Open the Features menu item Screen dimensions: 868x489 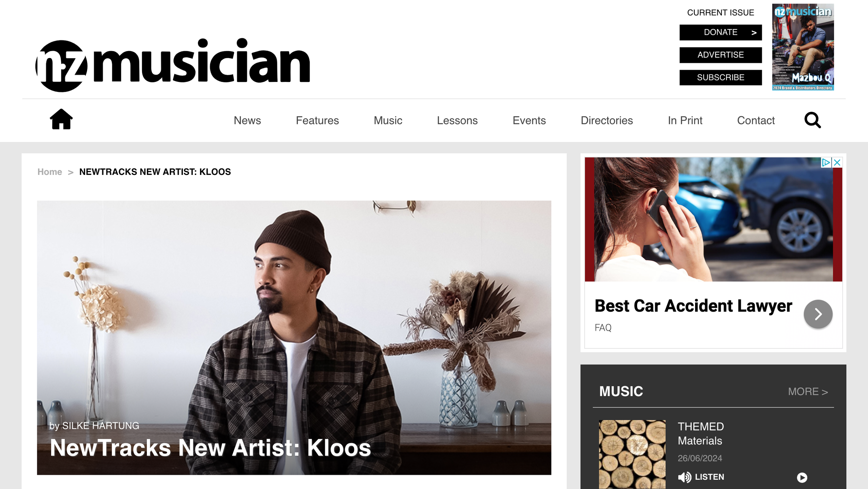click(x=317, y=120)
